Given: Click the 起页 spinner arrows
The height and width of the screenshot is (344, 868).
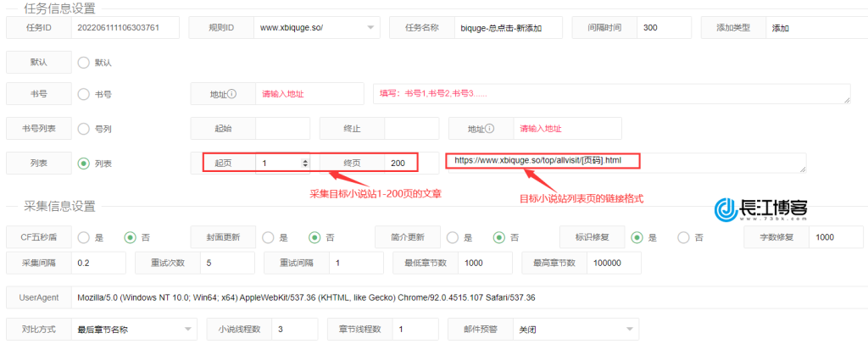Looking at the screenshot, I should [305, 163].
